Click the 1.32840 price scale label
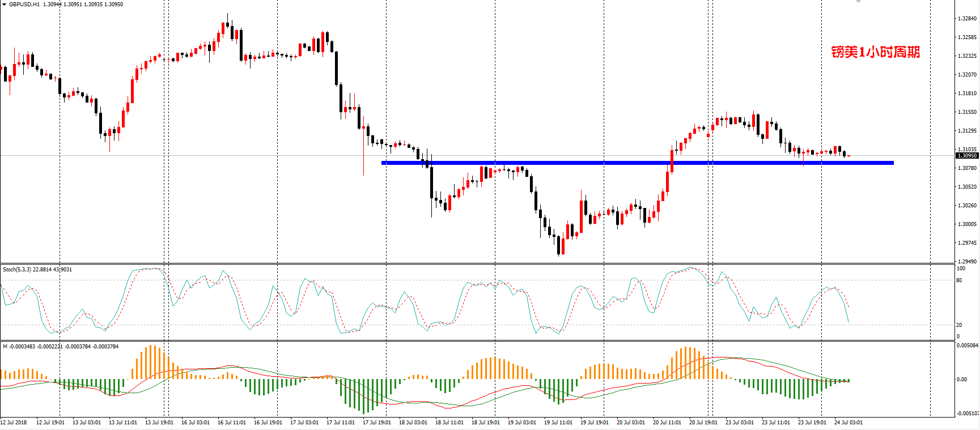This screenshot has height=430, width=980. point(967,19)
